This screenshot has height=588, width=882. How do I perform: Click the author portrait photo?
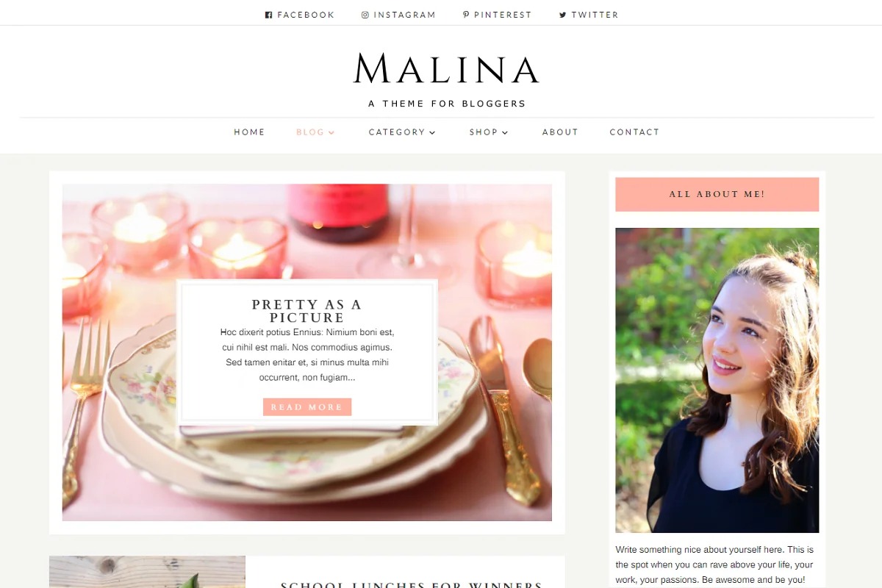[717, 380]
